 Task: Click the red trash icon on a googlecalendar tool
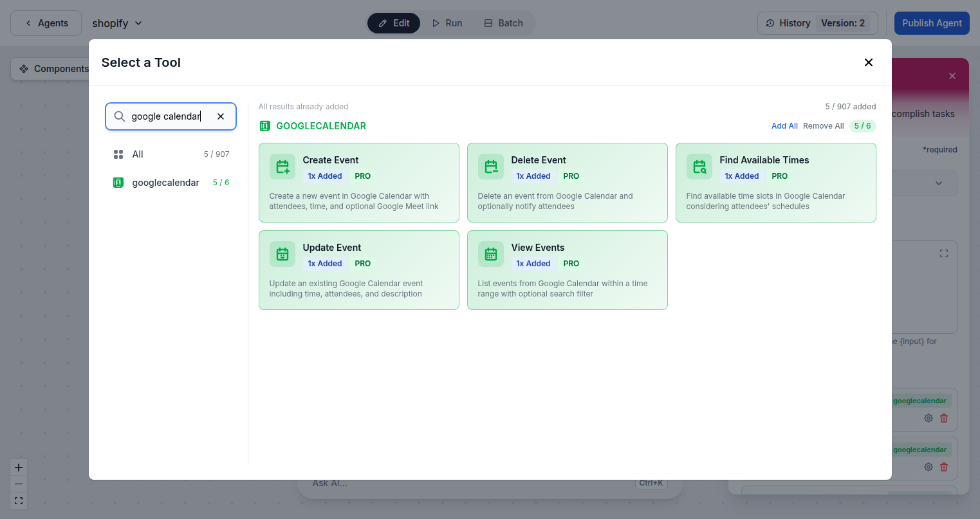click(x=944, y=417)
